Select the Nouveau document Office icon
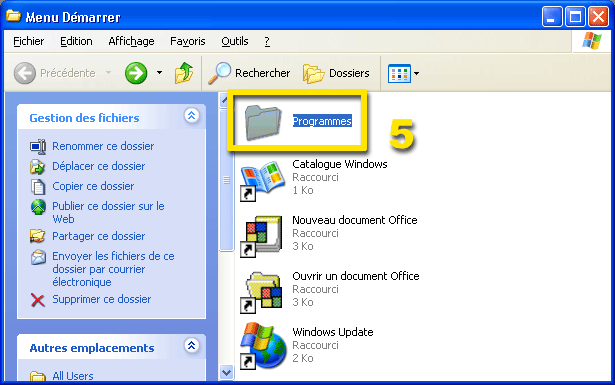 (261, 236)
